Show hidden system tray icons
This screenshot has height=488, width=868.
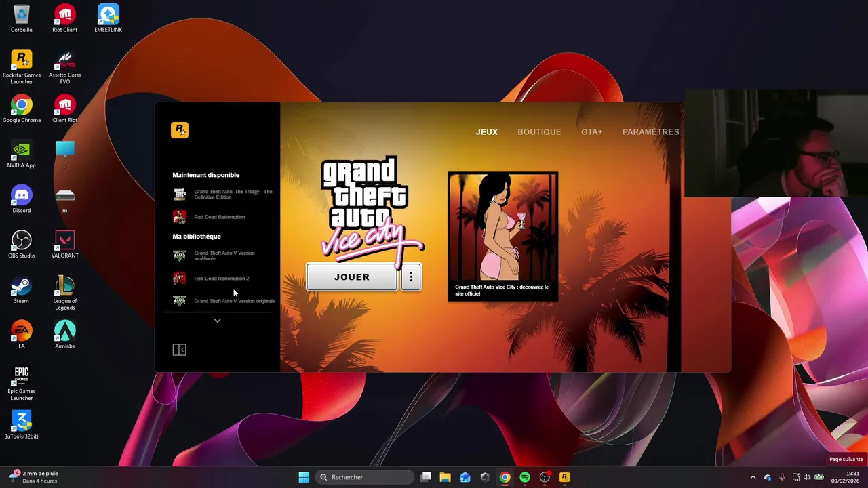tap(753, 477)
